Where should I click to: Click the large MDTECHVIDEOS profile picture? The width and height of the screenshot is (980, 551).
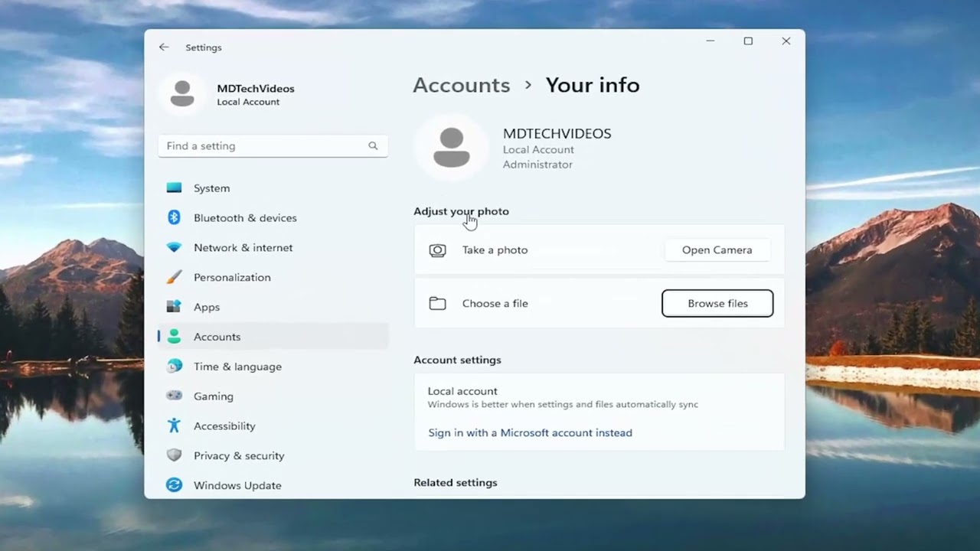(452, 148)
